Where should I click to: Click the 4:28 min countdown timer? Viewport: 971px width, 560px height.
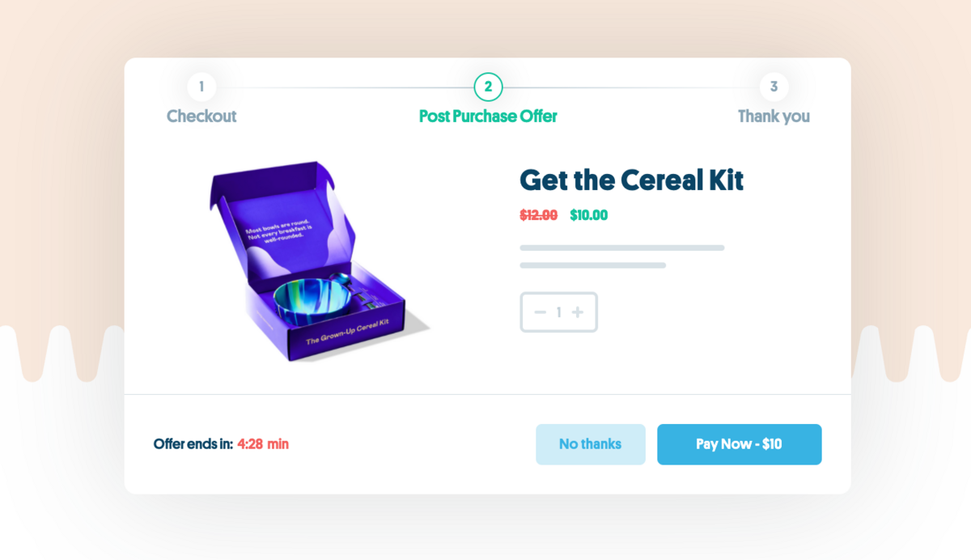[263, 444]
